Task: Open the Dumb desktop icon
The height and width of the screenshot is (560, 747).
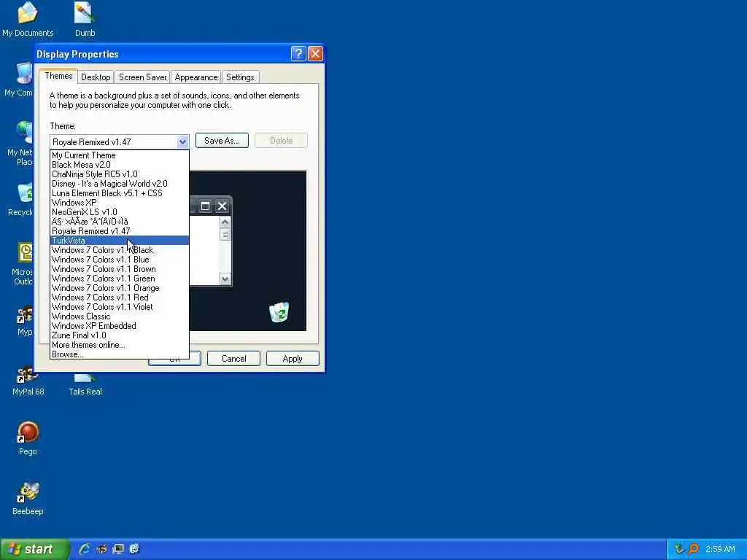Action: 85,19
